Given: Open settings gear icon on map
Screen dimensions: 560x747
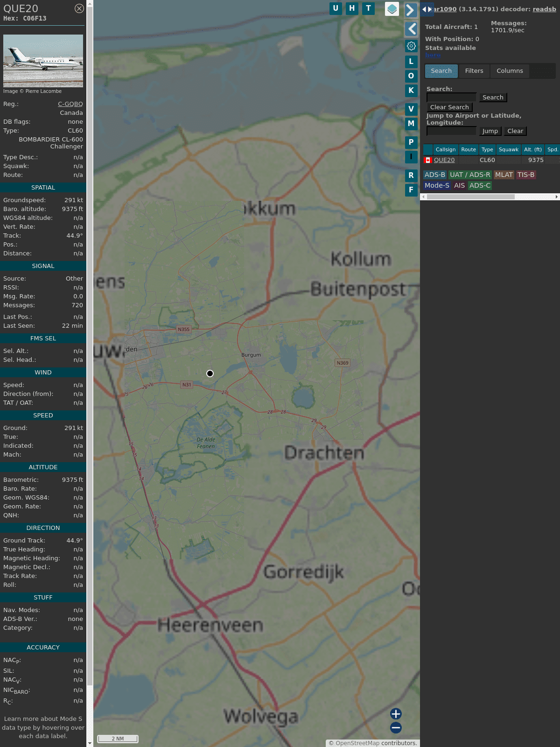Looking at the screenshot, I should (x=411, y=46).
